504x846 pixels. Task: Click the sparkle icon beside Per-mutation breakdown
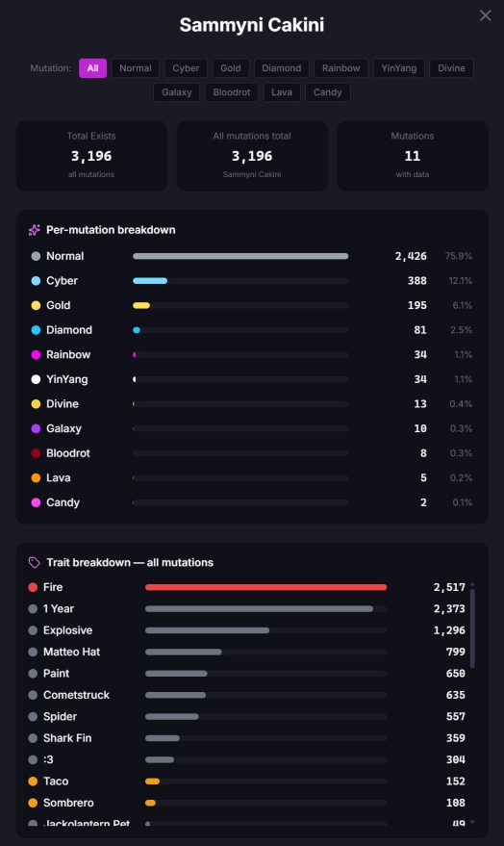tap(34, 230)
